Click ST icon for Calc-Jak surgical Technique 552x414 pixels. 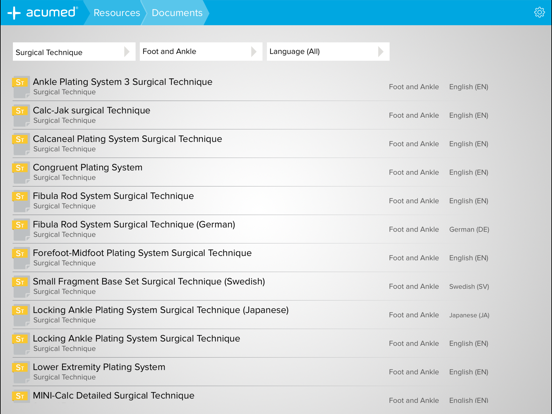coord(20,115)
